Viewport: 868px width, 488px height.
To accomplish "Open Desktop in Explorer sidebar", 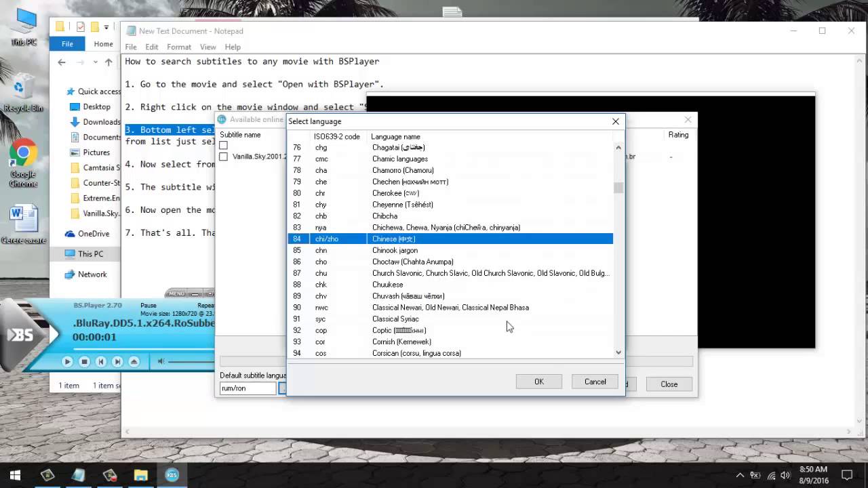I will (x=91, y=106).
